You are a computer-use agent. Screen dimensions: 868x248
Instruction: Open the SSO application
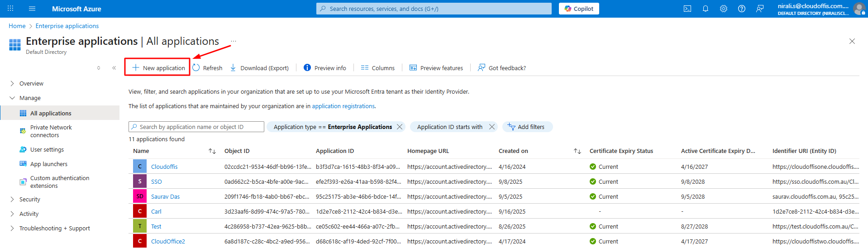[156, 181]
